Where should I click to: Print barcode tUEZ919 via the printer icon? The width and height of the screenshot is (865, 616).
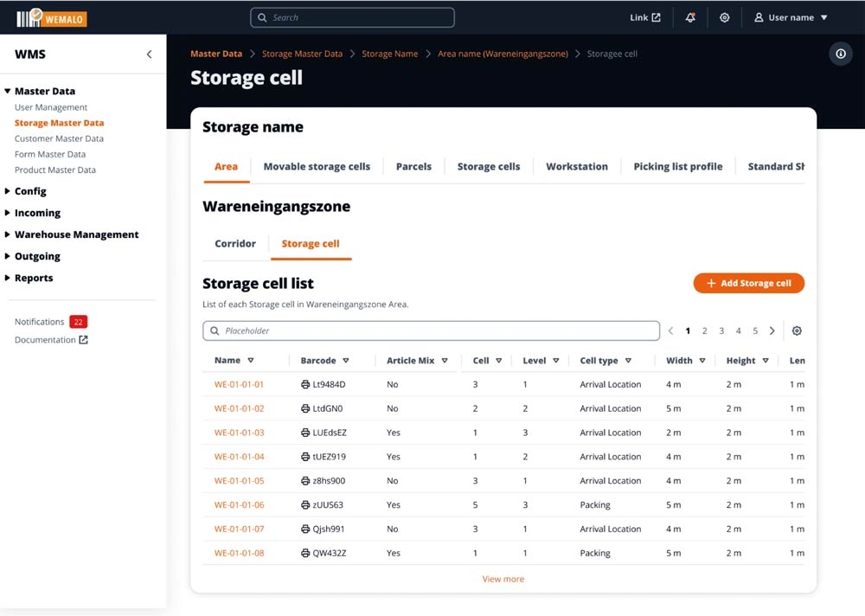305,457
